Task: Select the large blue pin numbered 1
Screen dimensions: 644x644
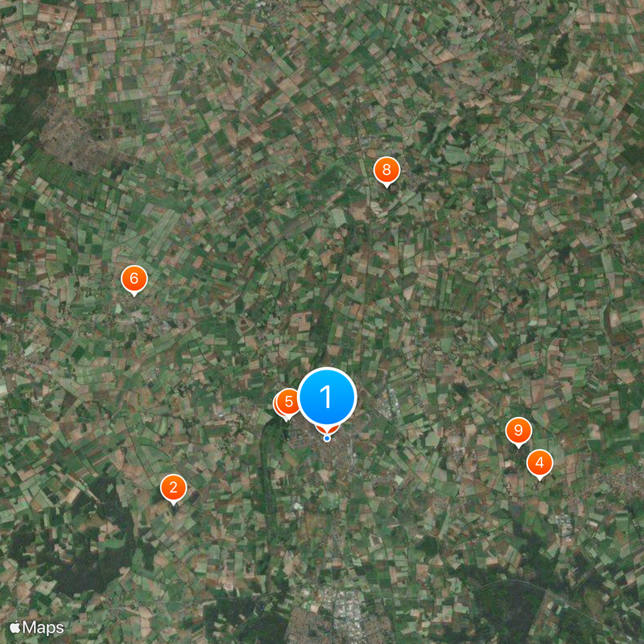Action: tap(327, 396)
